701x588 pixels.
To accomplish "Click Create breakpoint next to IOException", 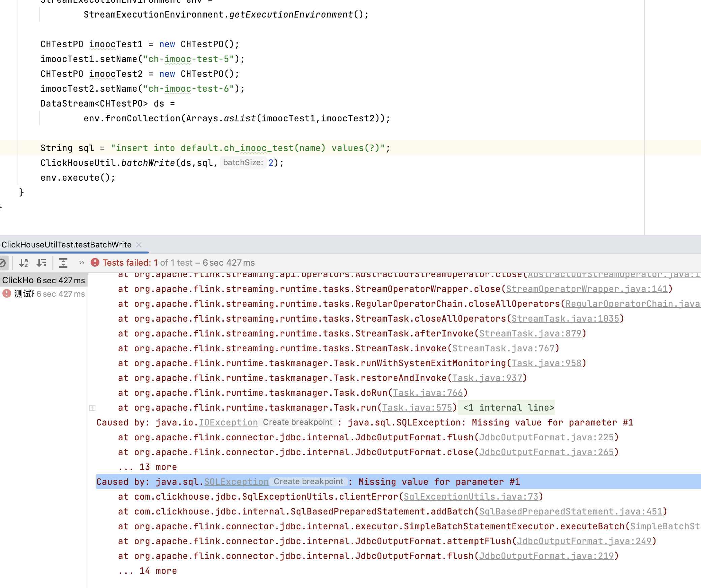I will (x=298, y=422).
